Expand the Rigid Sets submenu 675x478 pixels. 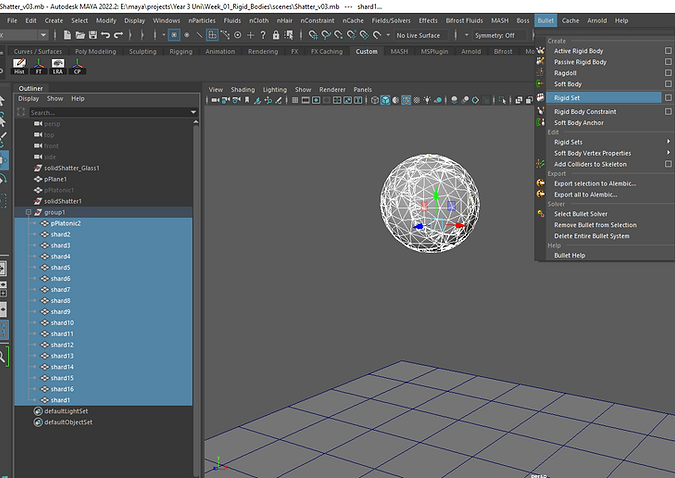pos(668,142)
